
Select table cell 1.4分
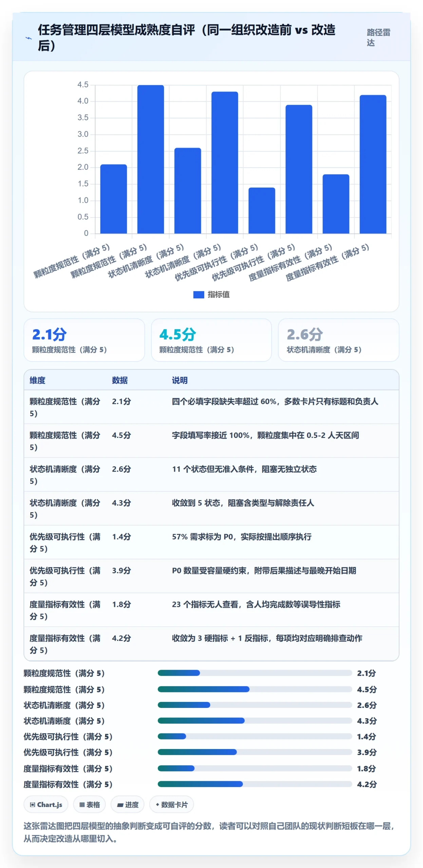pyautogui.click(x=121, y=537)
